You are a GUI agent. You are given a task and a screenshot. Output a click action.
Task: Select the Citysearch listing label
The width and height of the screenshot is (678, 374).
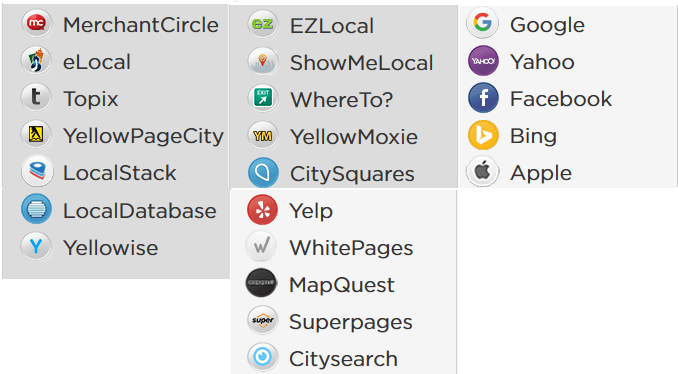click(x=343, y=359)
